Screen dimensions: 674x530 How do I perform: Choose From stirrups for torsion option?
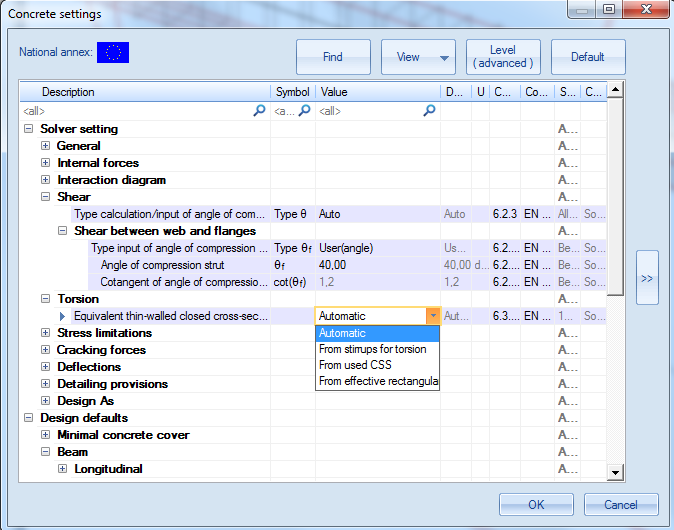(x=377, y=349)
